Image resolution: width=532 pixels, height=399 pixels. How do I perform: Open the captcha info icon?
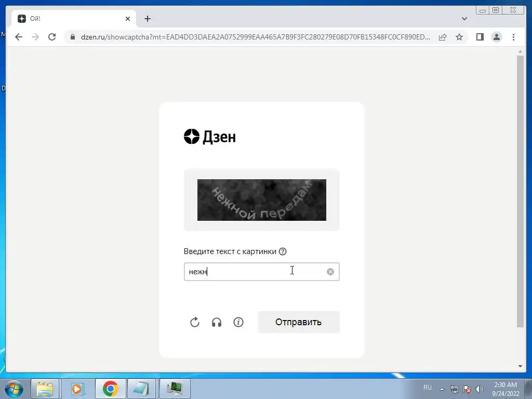coord(238,322)
